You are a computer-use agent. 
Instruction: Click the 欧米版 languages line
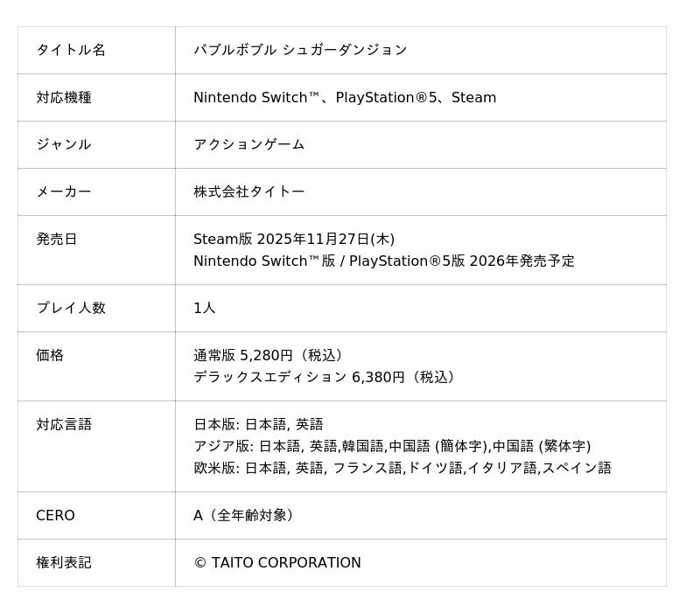[402, 468]
